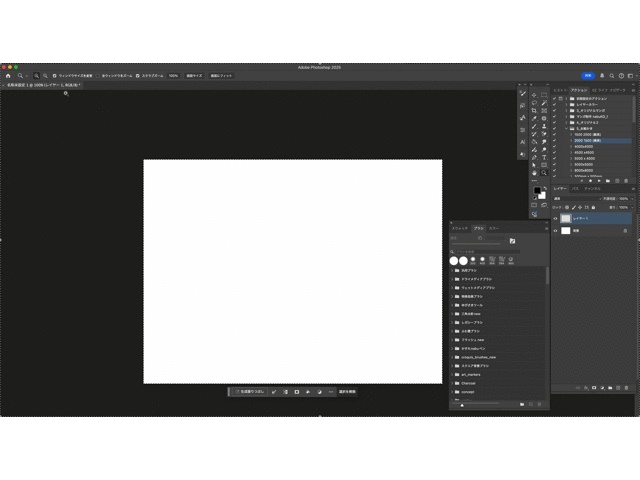The image size is (640, 480).
Task: Hide layer 1 with its eye icon
Action: pyautogui.click(x=555, y=219)
